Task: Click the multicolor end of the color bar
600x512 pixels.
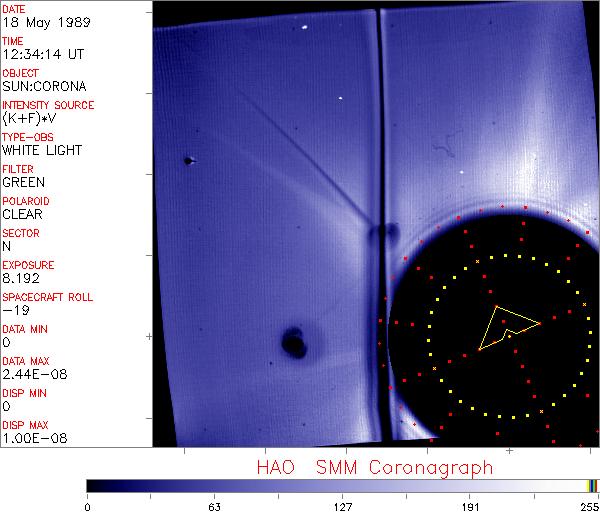Action: point(592,486)
